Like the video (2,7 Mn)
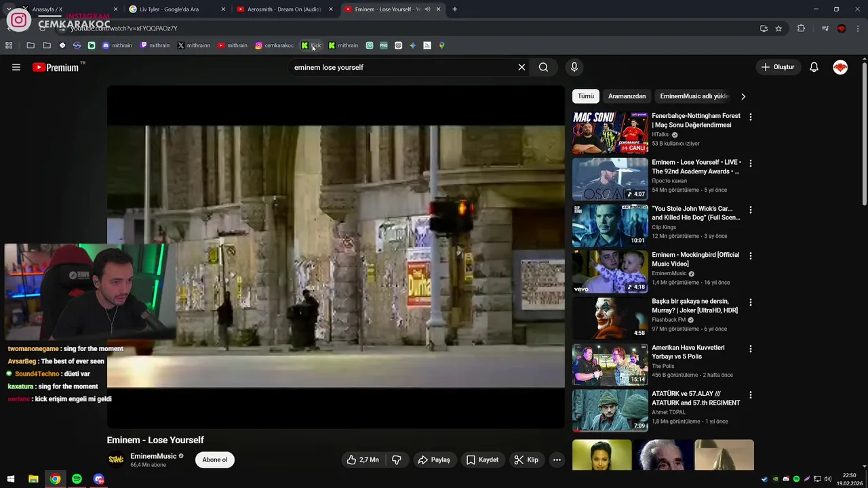The height and width of the screenshot is (488, 868). [363, 460]
